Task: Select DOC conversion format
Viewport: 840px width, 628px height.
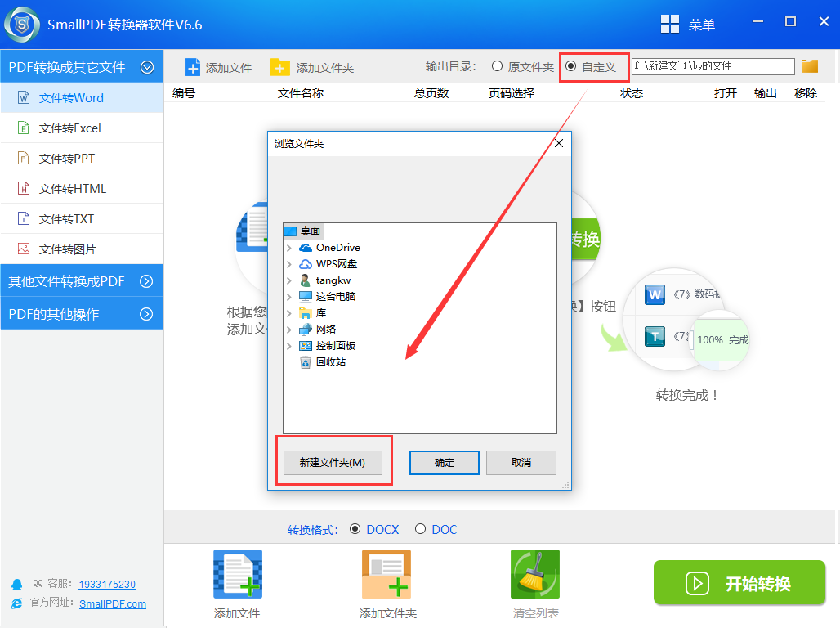Action: [421, 529]
